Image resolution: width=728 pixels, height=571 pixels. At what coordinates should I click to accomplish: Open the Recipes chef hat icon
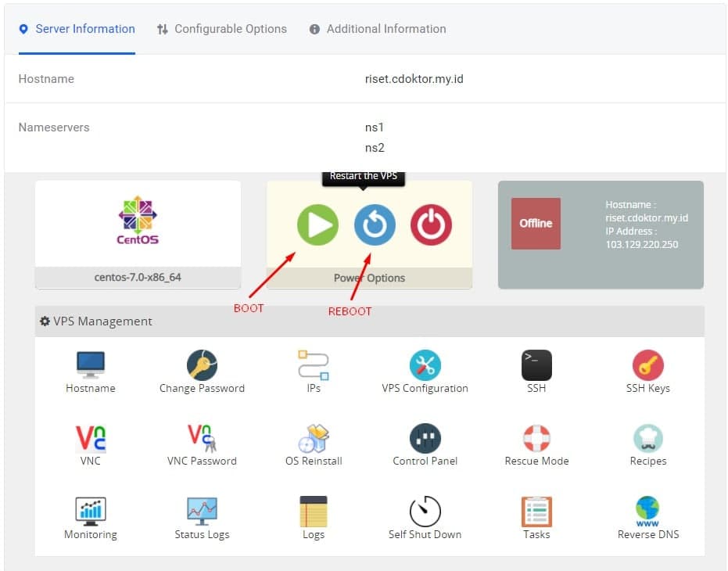[647, 439]
